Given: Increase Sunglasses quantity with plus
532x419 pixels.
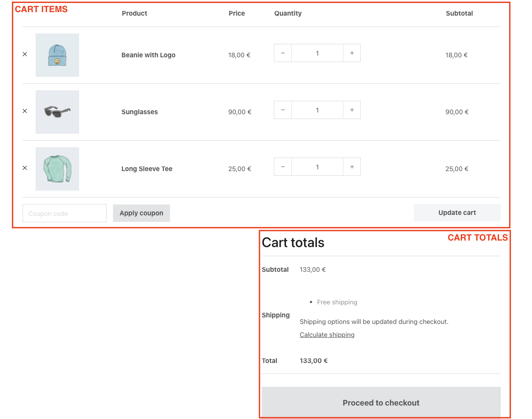Looking at the screenshot, I should [352, 110].
